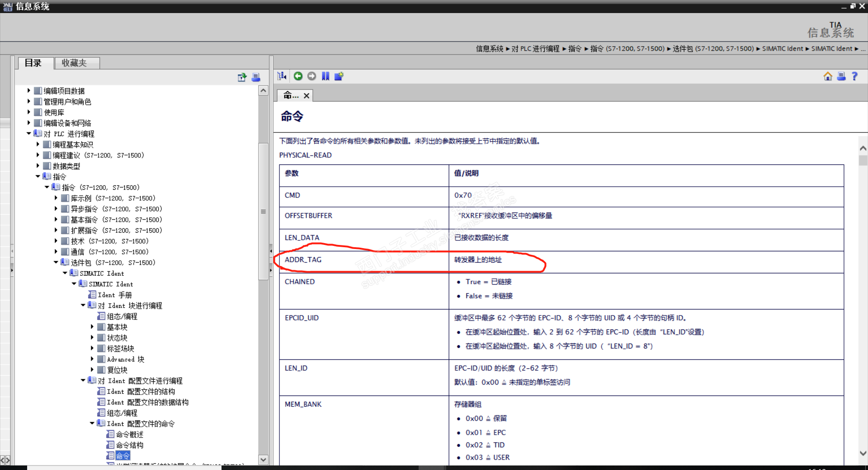Click the show/hide table of contents icon

pos(282,76)
